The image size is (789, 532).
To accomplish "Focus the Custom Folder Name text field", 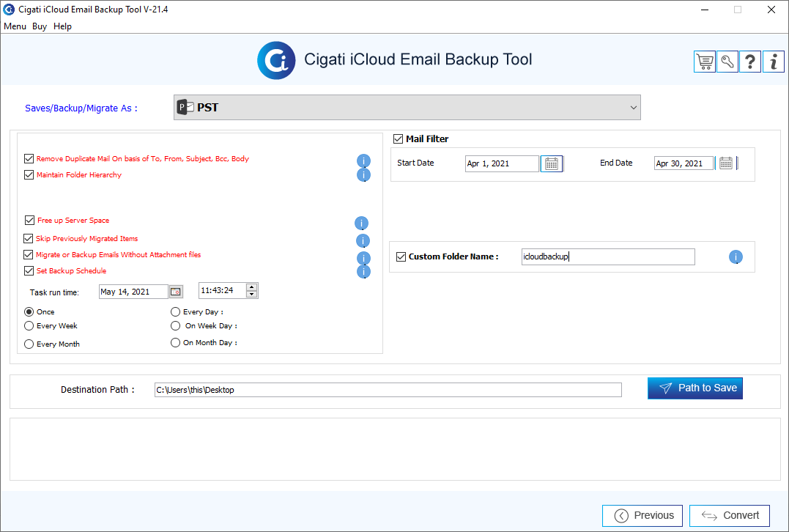I will coord(608,256).
